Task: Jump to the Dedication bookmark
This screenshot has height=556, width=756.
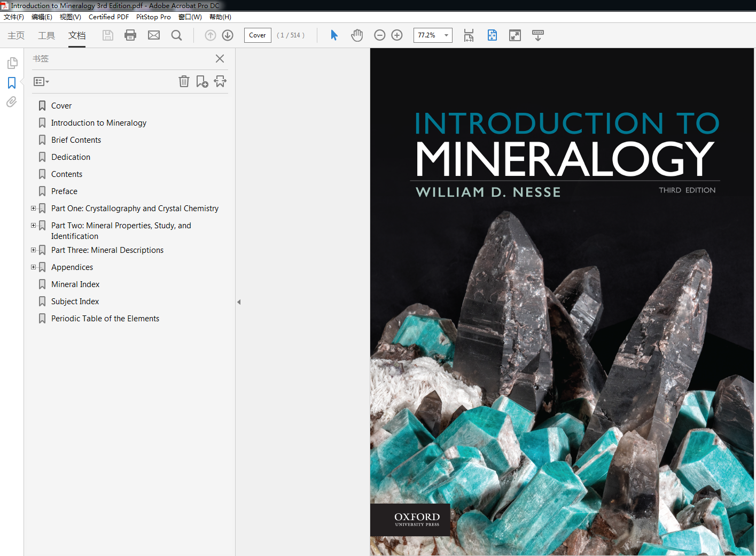Action: pyautogui.click(x=71, y=157)
